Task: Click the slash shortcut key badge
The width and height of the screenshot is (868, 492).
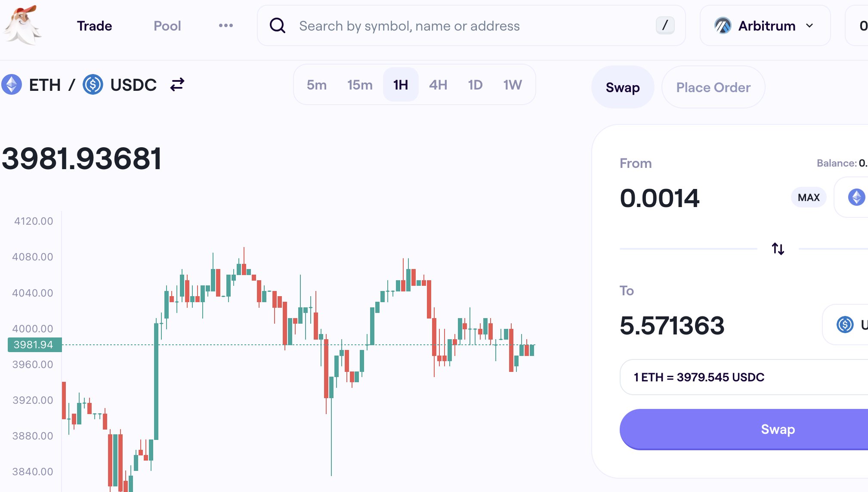Action: pos(665,25)
